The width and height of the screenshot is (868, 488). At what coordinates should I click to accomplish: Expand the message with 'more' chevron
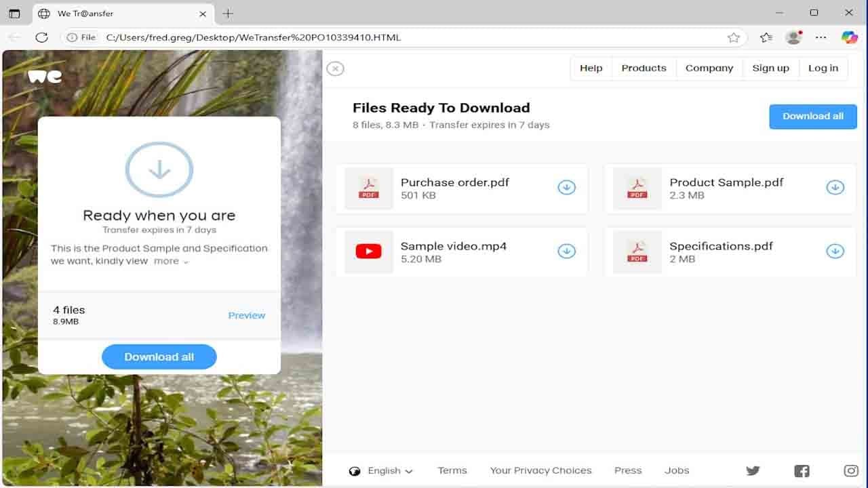pos(171,261)
